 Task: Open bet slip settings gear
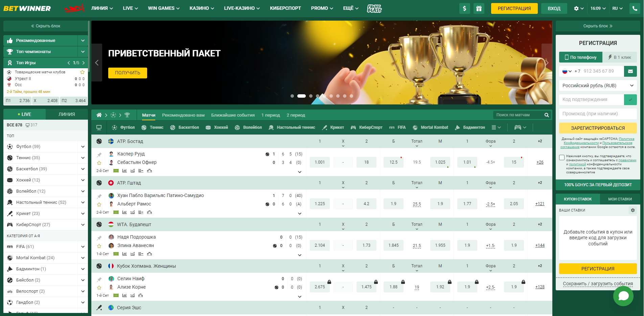click(632, 210)
